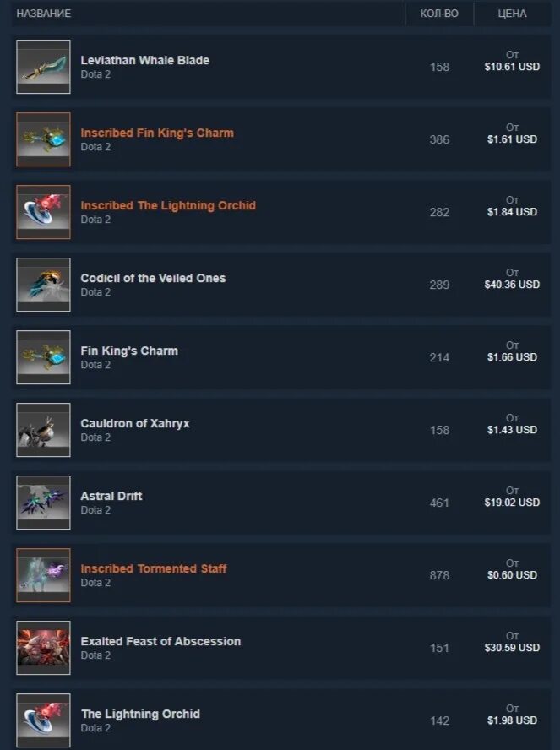Select the non-inscribed Fin King's Charm thumbnail
Viewport: 560px width, 750px height.
tap(44, 357)
